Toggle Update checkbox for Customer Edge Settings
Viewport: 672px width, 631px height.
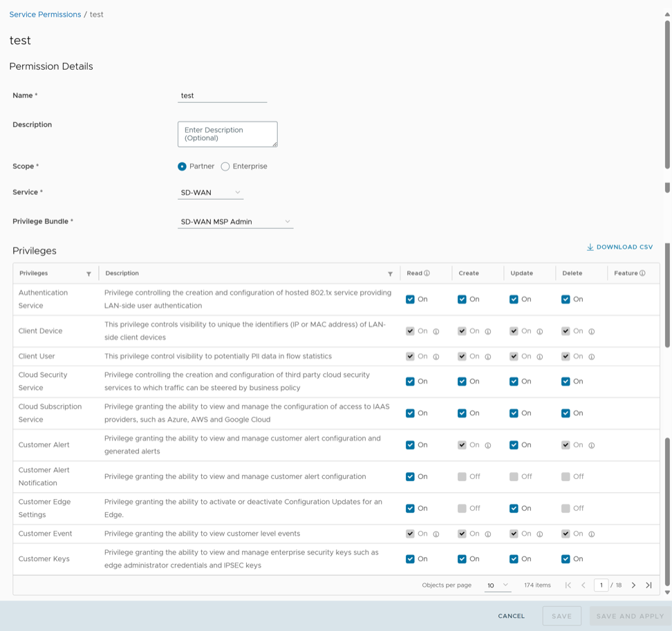tap(514, 508)
